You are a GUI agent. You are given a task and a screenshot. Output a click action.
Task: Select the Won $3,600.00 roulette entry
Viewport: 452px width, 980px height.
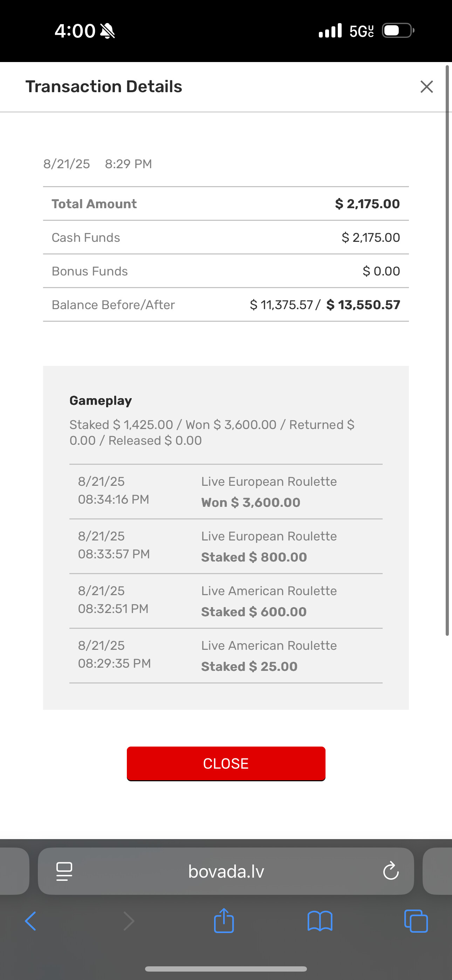click(x=226, y=491)
